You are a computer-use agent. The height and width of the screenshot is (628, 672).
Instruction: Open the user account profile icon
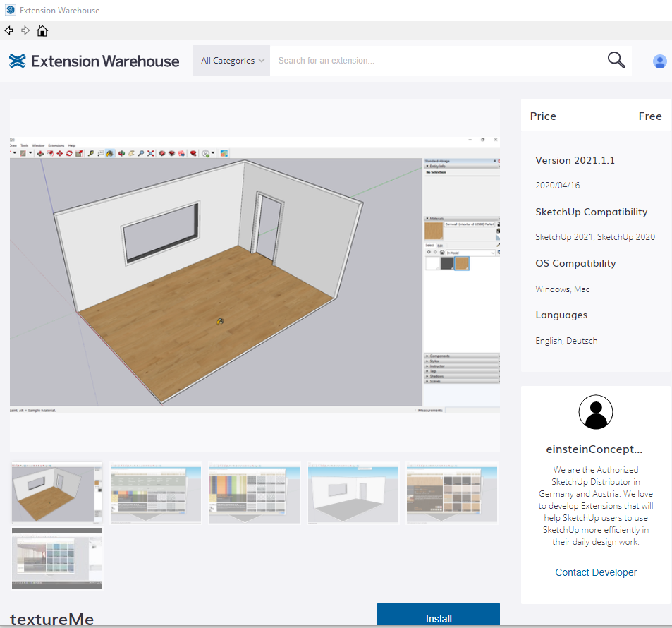659,61
